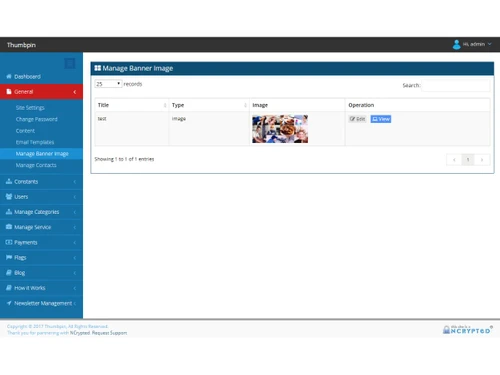This screenshot has height=375, width=500.
Task: Expand the Constants section chevron
Action: pyautogui.click(x=75, y=182)
